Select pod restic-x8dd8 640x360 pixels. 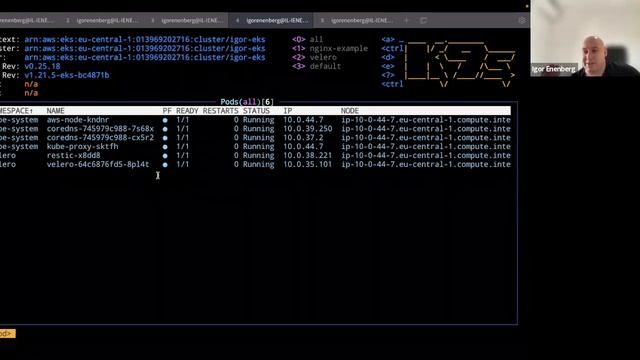click(x=73, y=156)
